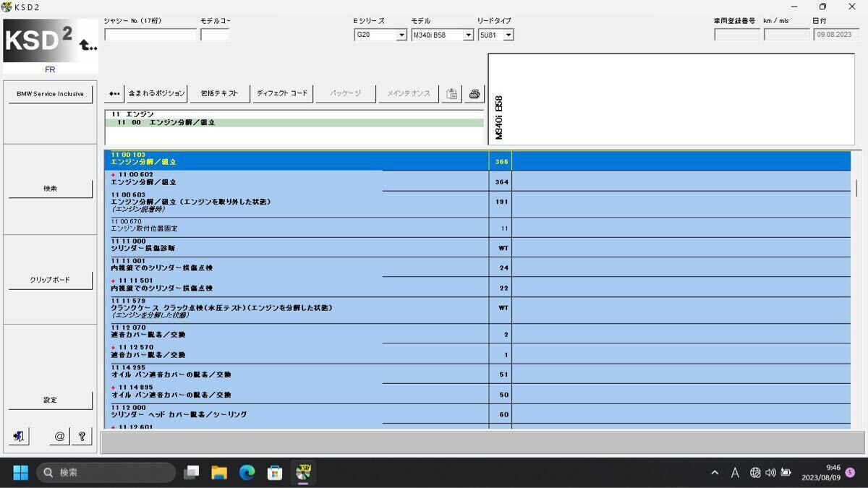868x488 pixels.
Task: Click the rotated M340i B58 label panel
Action: point(671,99)
